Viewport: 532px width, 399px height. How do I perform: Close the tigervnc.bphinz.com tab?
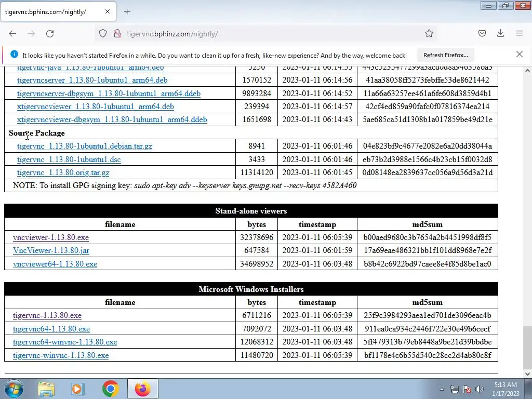tap(107, 11)
